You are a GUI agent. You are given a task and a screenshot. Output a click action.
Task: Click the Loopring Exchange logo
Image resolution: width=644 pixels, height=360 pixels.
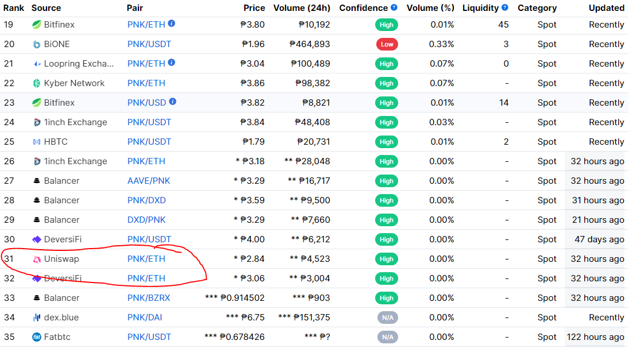click(37, 64)
